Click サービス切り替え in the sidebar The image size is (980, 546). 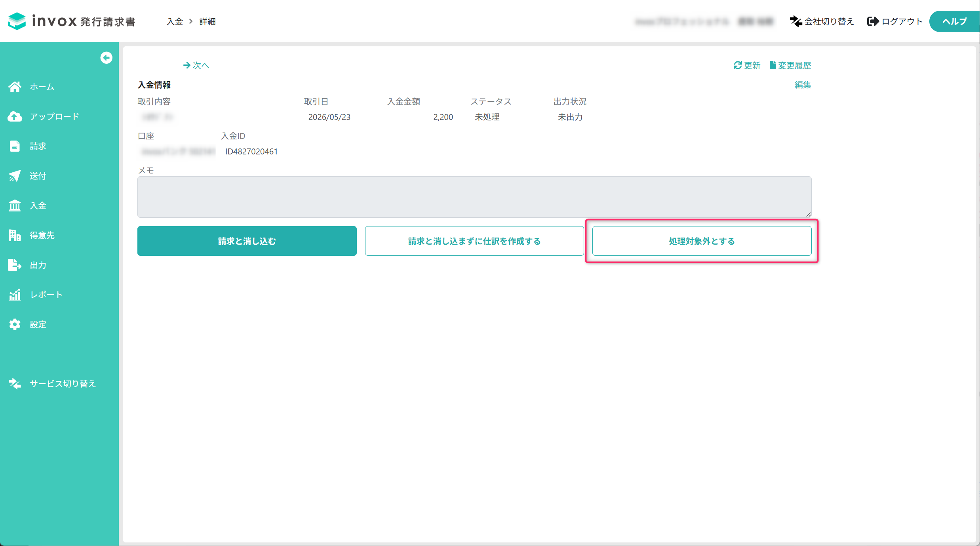coord(52,384)
